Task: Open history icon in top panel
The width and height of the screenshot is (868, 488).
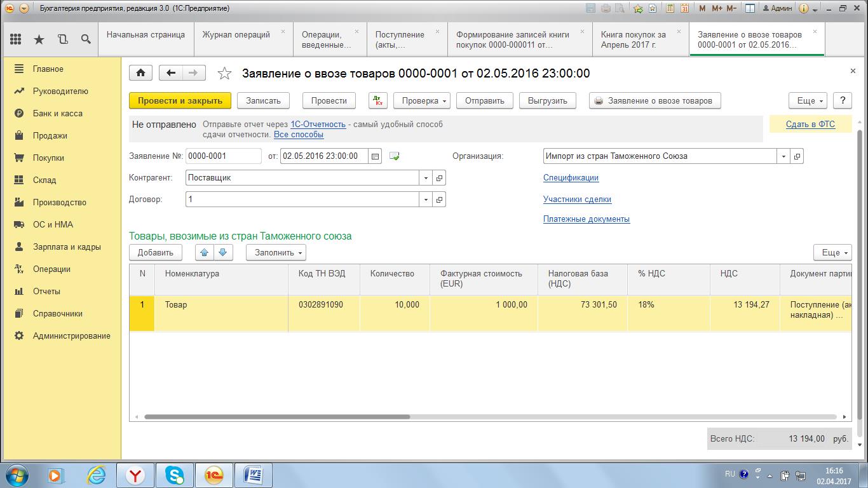Action: click(x=62, y=39)
